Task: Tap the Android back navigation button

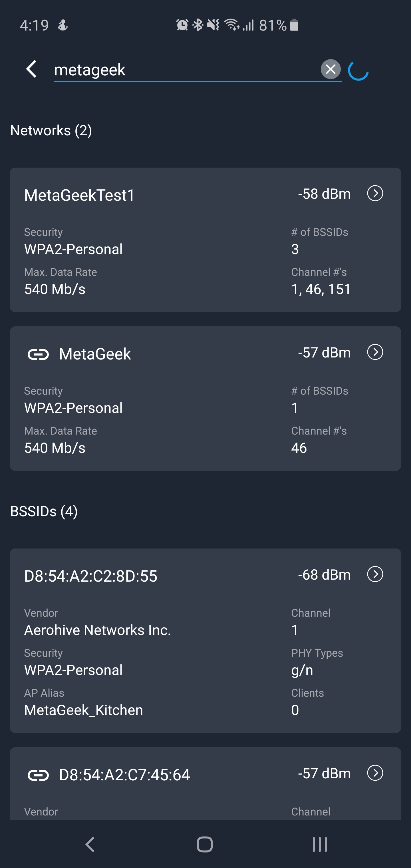Action: [x=90, y=844]
